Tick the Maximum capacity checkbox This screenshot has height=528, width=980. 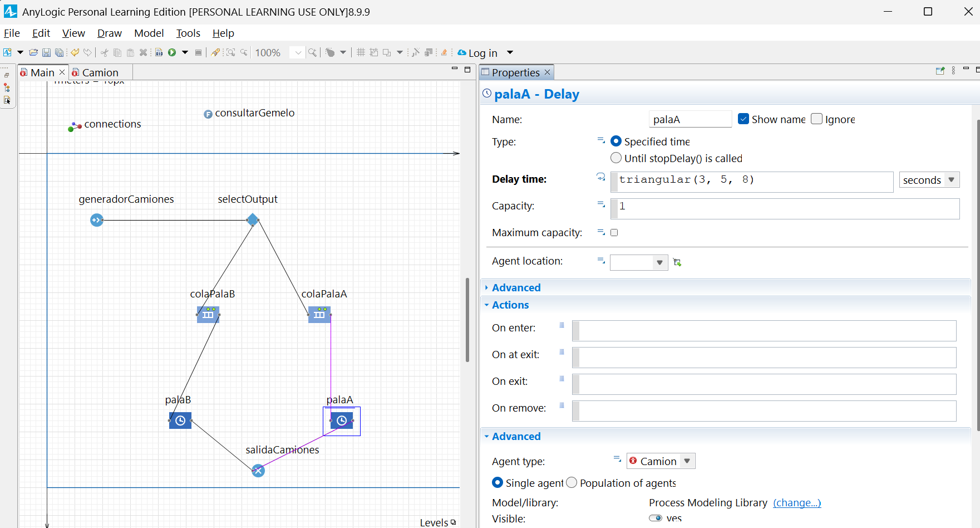(x=614, y=233)
